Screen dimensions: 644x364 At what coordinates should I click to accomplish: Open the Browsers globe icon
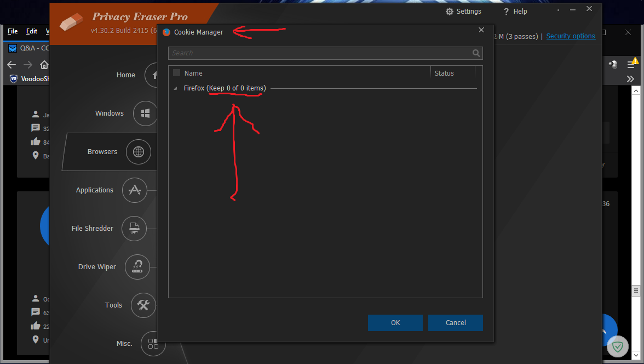139,152
